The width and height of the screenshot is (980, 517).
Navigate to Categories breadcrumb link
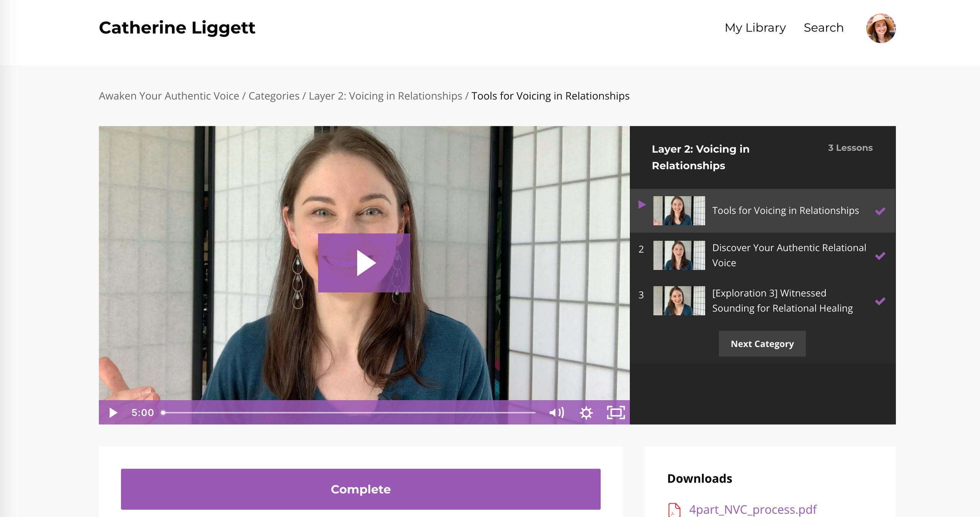tap(274, 96)
